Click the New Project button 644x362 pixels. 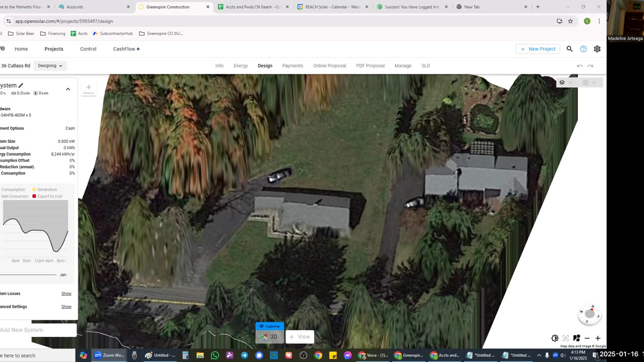click(x=538, y=49)
